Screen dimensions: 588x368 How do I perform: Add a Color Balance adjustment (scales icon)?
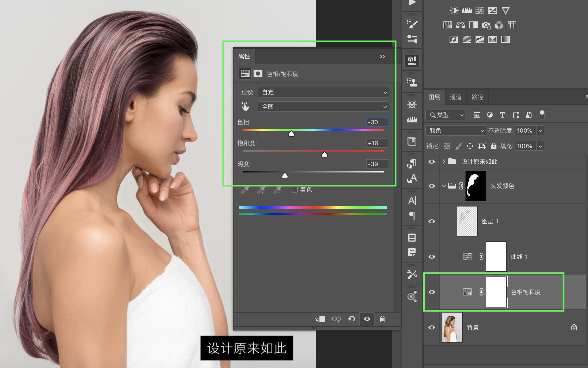(x=460, y=25)
